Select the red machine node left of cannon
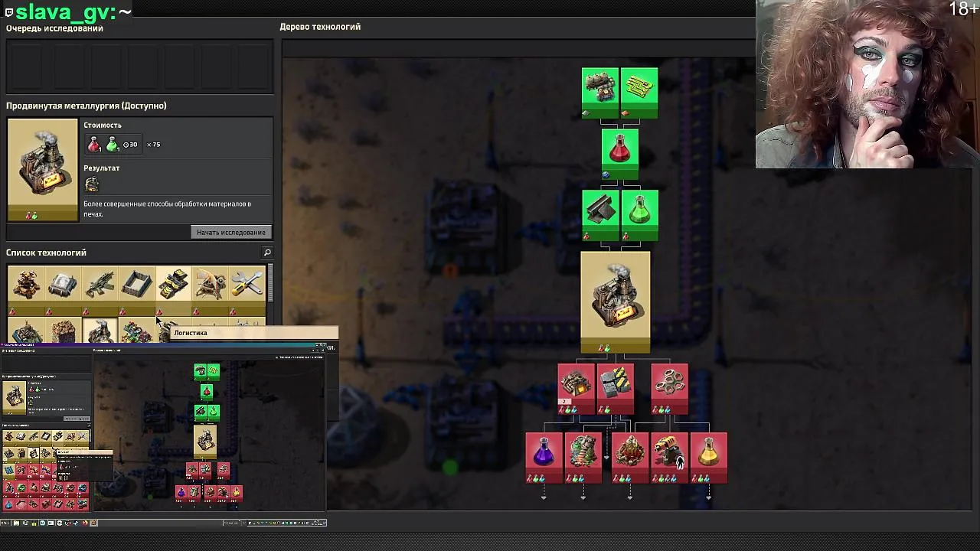Screen dimensions: 980x551 click(x=630, y=458)
